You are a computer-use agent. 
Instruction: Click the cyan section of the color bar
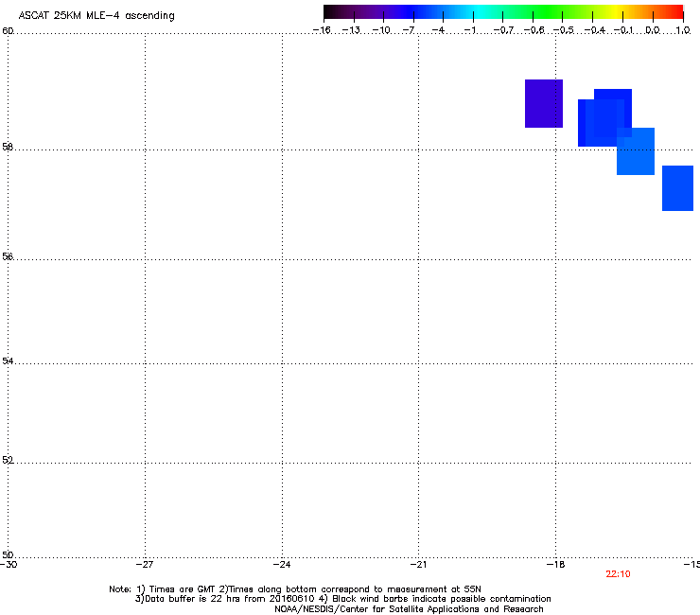(480, 12)
